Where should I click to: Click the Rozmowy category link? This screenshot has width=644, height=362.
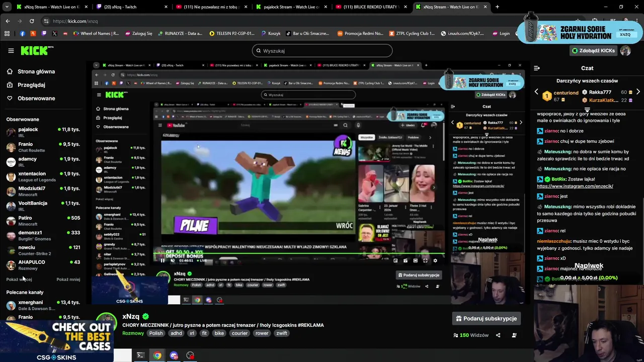(x=133, y=333)
